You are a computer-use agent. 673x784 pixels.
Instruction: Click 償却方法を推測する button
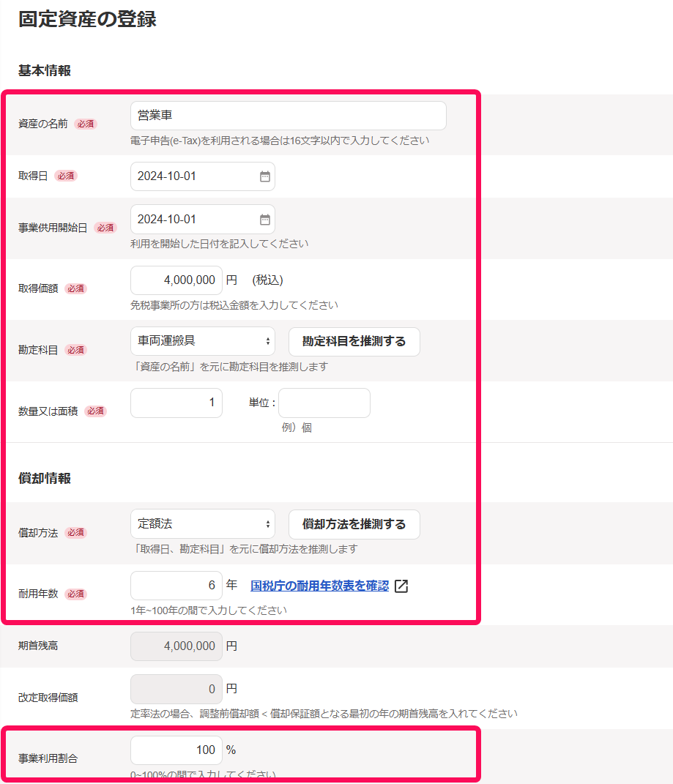click(354, 525)
